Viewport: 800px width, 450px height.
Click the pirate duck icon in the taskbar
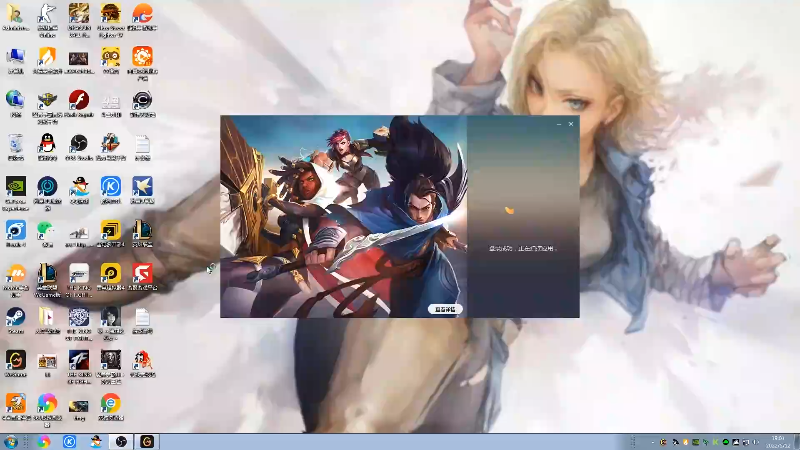coord(96,442)
